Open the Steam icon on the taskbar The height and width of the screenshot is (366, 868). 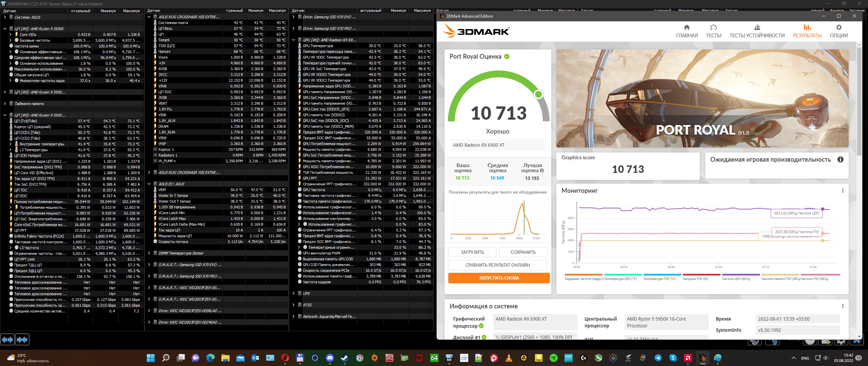click(x=344, y=358)
